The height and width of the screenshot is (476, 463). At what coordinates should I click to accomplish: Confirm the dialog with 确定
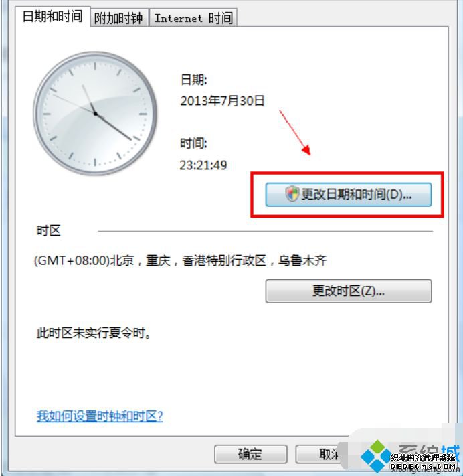(251, 454)
